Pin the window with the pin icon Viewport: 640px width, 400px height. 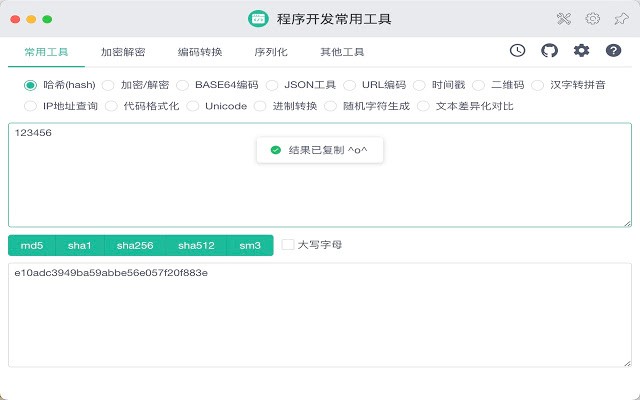(x=621, y=19)
